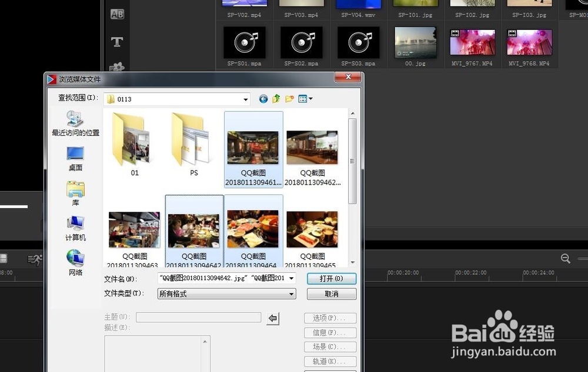
Task: Click the file list scroll down arrow
Action: (352, 263)
